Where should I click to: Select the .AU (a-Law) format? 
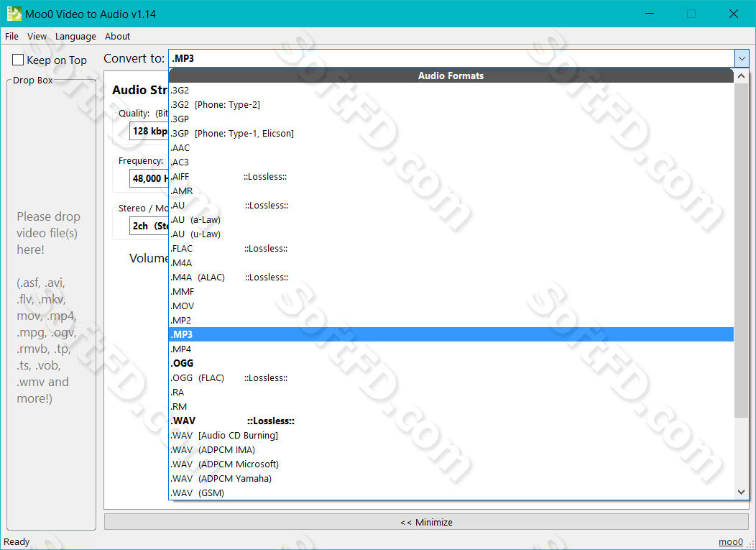tap(451, 219)
